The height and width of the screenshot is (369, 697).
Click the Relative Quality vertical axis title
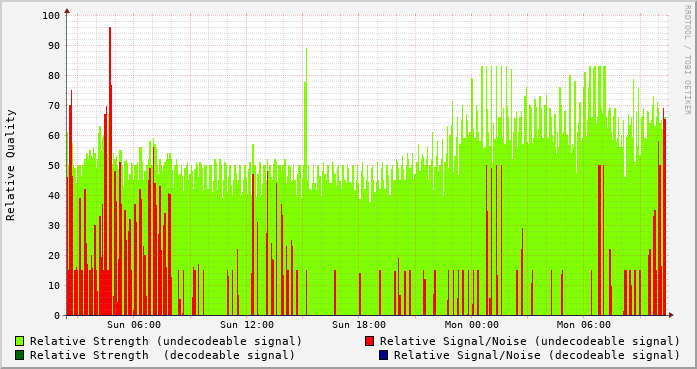click(x=10, y=165)
